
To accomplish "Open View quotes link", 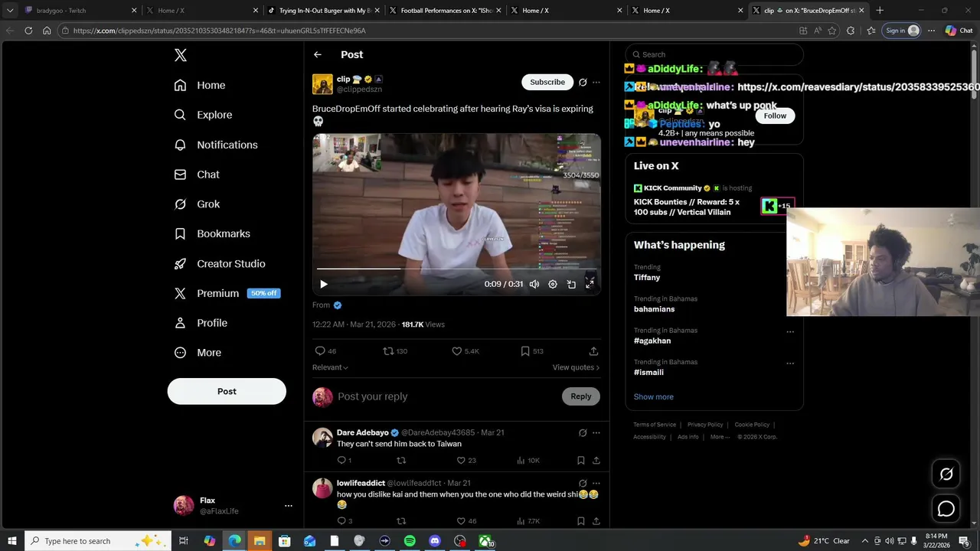I will 576,367.
